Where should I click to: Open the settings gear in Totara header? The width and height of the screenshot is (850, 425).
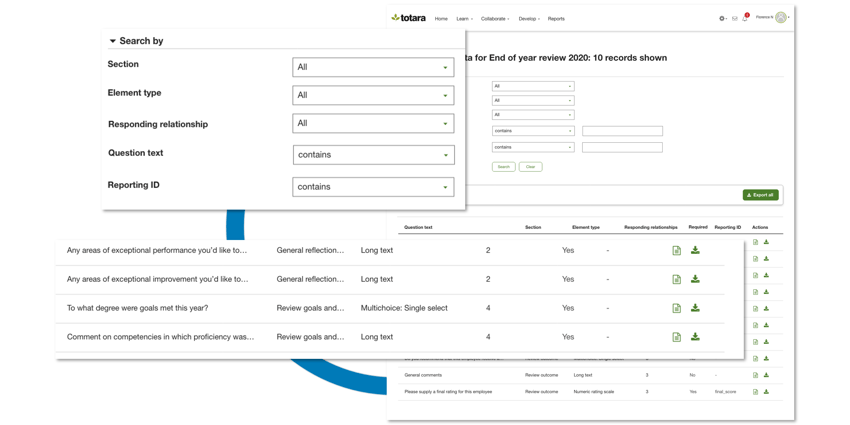722,18
